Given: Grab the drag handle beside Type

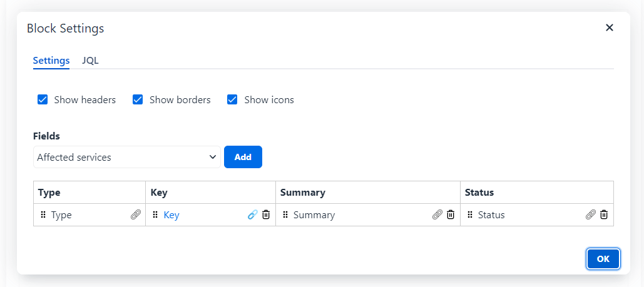Looking at the screenshot, I should (43, 214).
